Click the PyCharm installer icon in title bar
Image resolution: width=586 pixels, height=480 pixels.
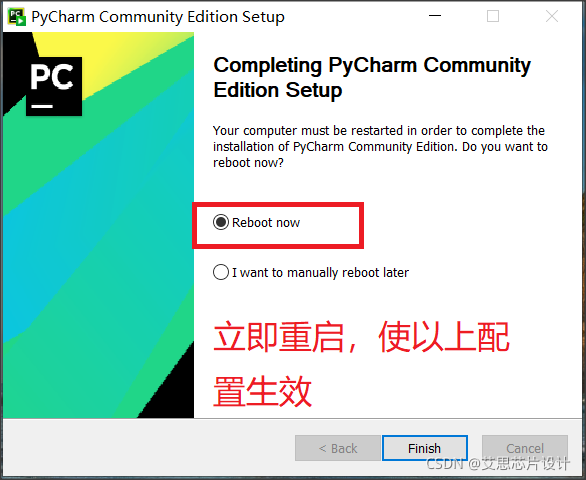[x=17, y=17]
